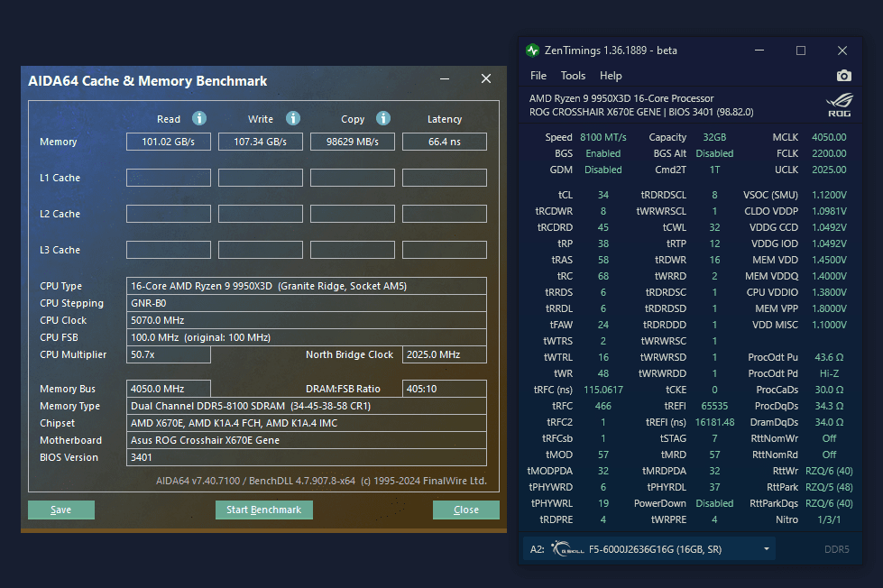Click Capacity value 32GB
This screenshot has height=588, width=883.
point(714,137)
